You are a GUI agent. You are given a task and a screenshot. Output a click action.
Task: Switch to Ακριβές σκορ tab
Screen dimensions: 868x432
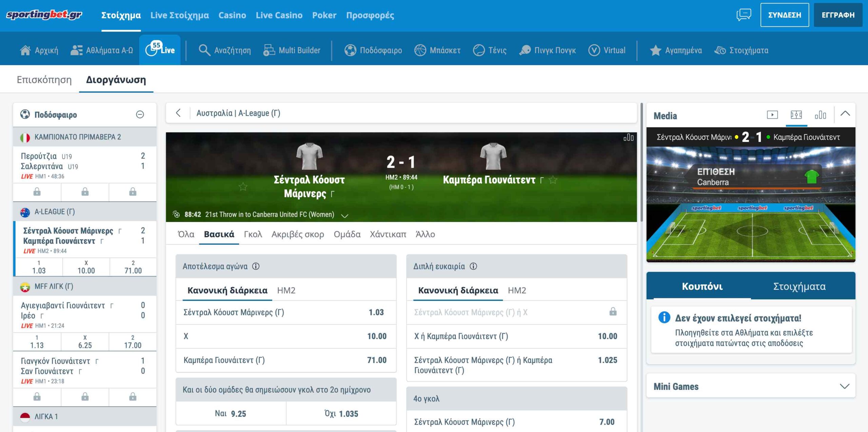tap(298, 234)
